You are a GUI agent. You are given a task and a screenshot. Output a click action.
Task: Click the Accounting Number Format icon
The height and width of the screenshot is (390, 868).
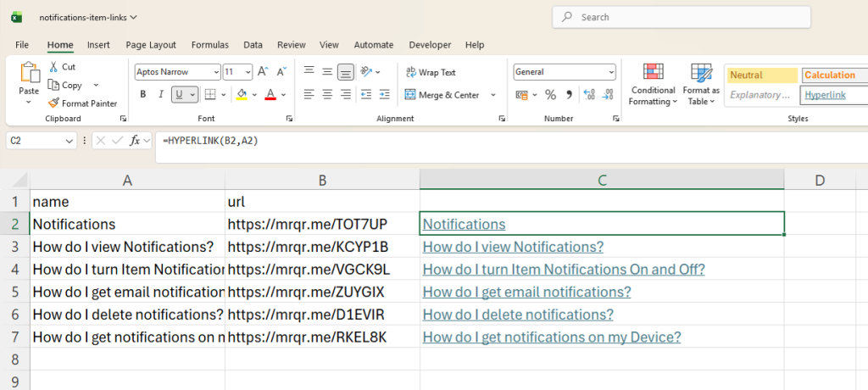521,95
